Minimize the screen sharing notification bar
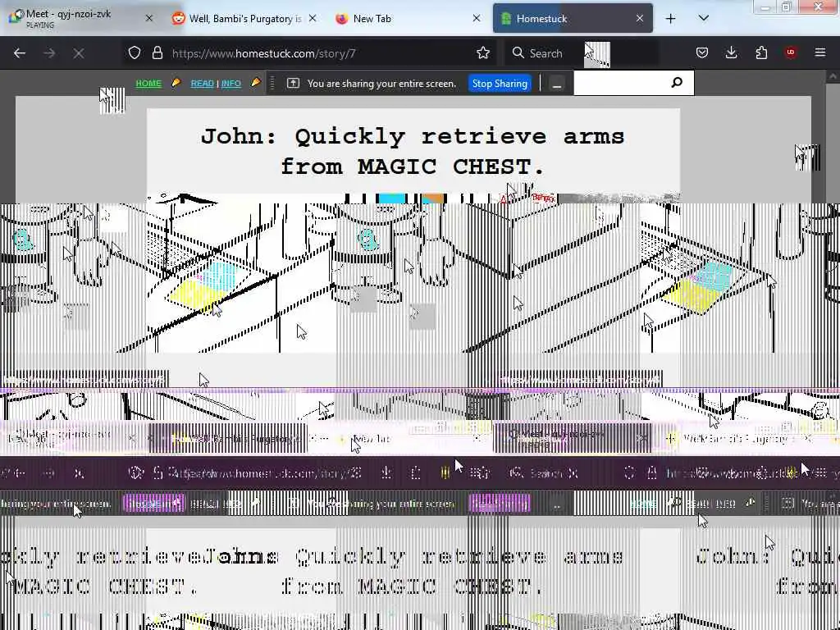The height and width of the screenshot is (630, 840). [x=557, y=84]
